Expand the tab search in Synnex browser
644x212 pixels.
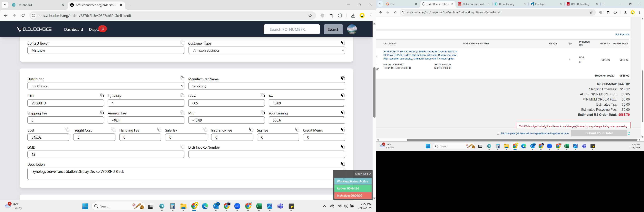coord(380,4)
